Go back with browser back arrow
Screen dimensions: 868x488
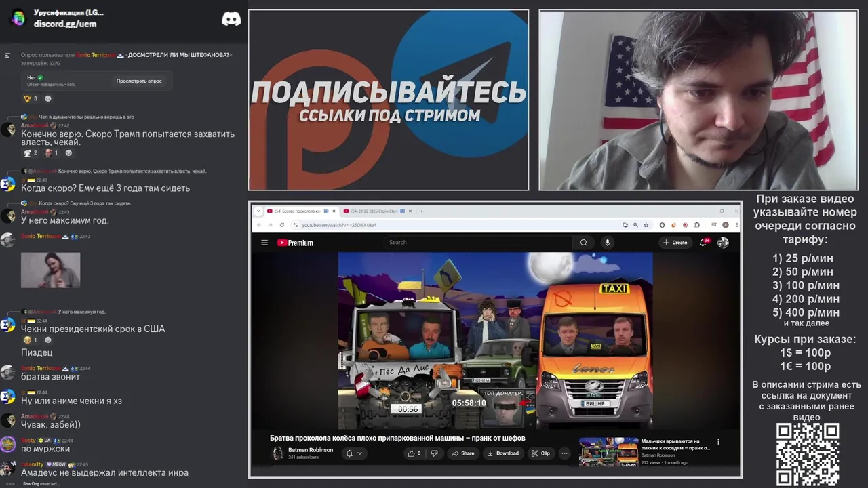click(x=259, y=225)
